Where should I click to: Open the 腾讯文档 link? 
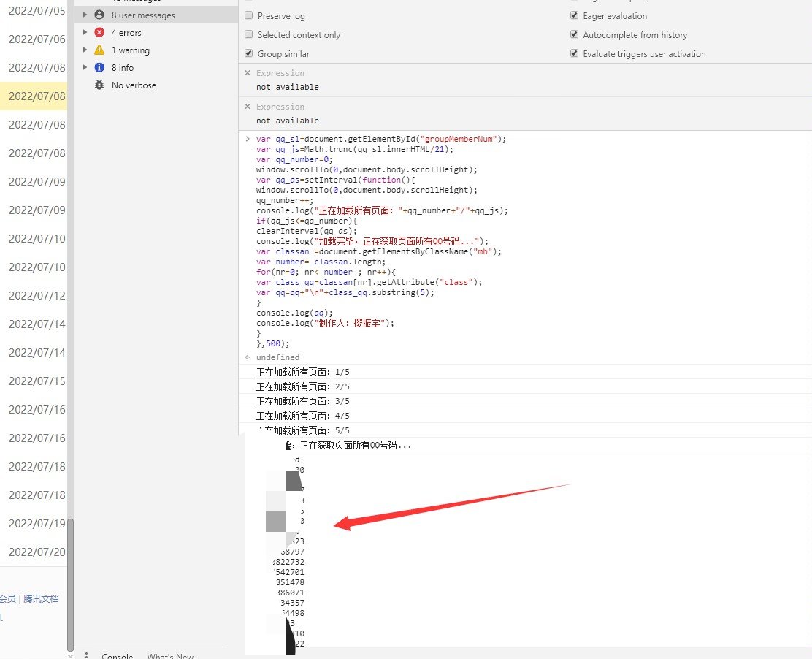pyautogui.click(x=41, y=599)
